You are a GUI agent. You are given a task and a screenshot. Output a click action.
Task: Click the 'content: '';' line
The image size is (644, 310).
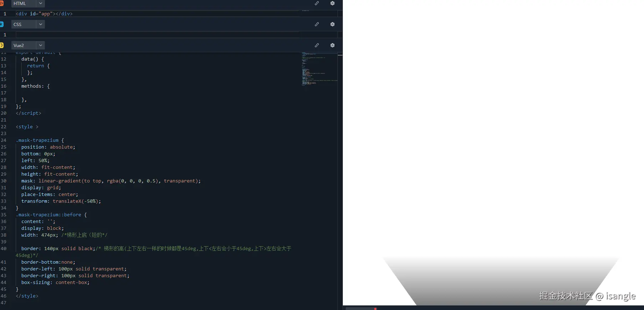38,221
